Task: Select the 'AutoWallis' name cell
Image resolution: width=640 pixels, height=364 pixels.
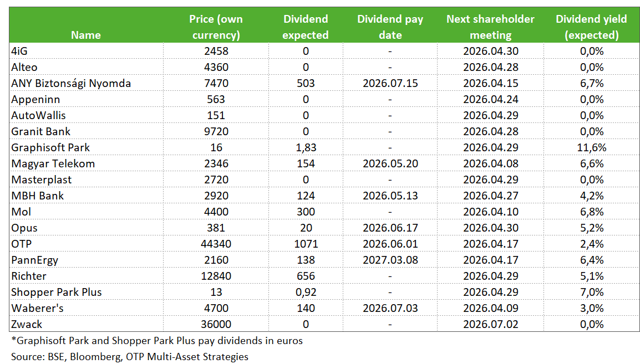Action: [x=86, y=115]
